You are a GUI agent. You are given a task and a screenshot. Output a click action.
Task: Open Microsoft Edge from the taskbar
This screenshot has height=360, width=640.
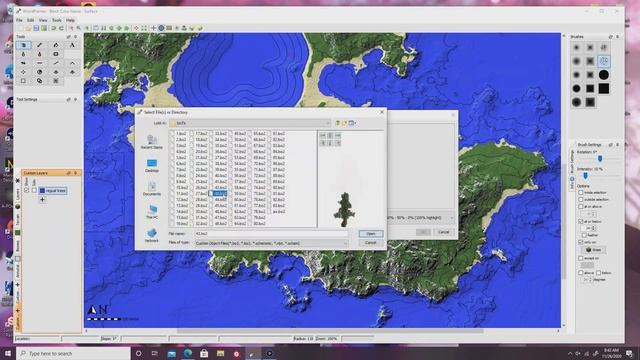188,353
